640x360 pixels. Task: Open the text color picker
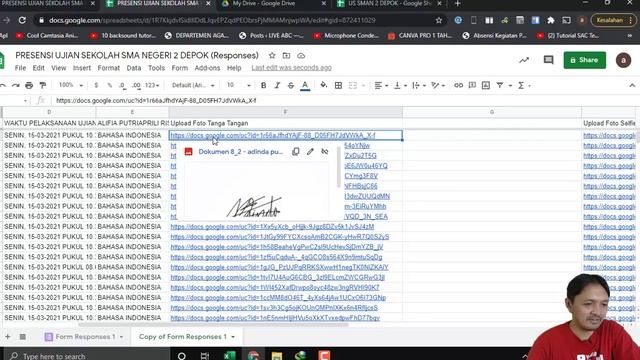click(x=305, y=85)
